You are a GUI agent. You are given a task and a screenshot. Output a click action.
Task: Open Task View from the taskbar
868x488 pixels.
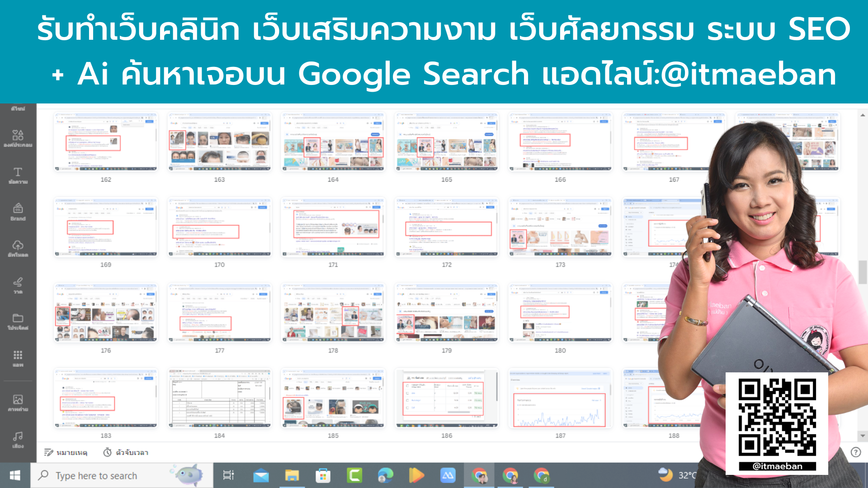coord(229,475)
